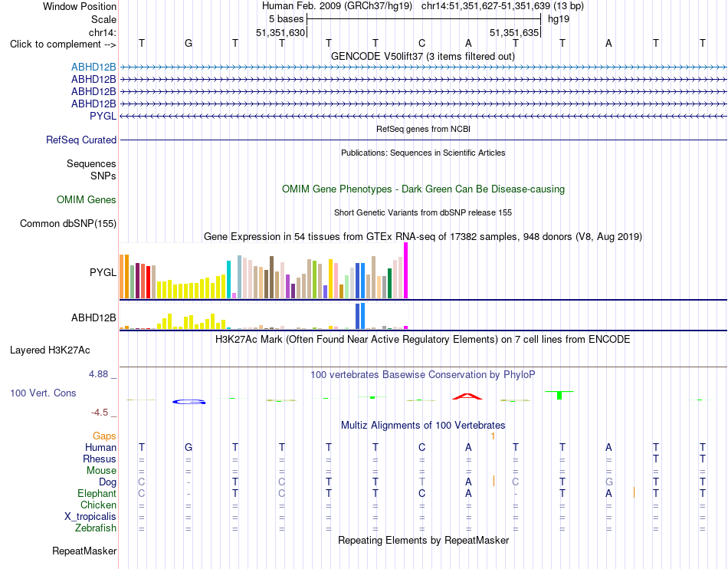Click the 100 vertebrates PhyloP title
The image size is (728, 569).
pos(422,374)
